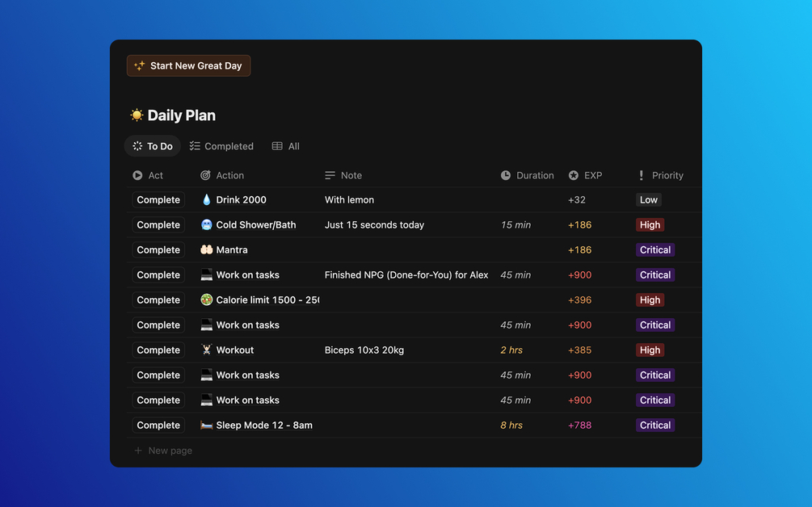Viewport: 812px width, 507px height.
Task: Click the Start New Great Day button
Action: 188,65
